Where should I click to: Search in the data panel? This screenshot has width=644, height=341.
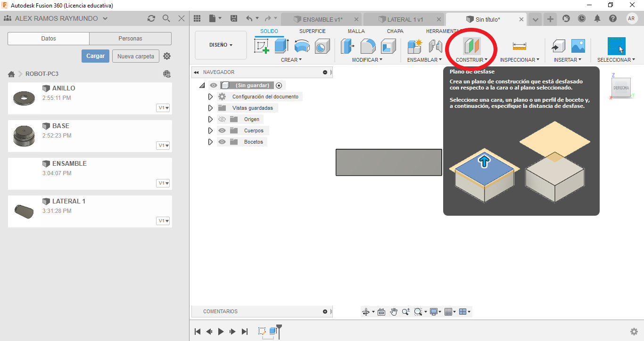point(166,18)
